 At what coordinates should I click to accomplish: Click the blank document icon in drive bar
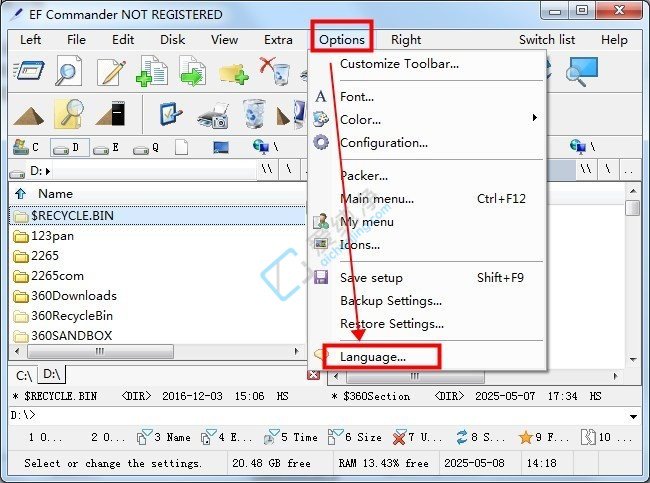click(181, 147)
